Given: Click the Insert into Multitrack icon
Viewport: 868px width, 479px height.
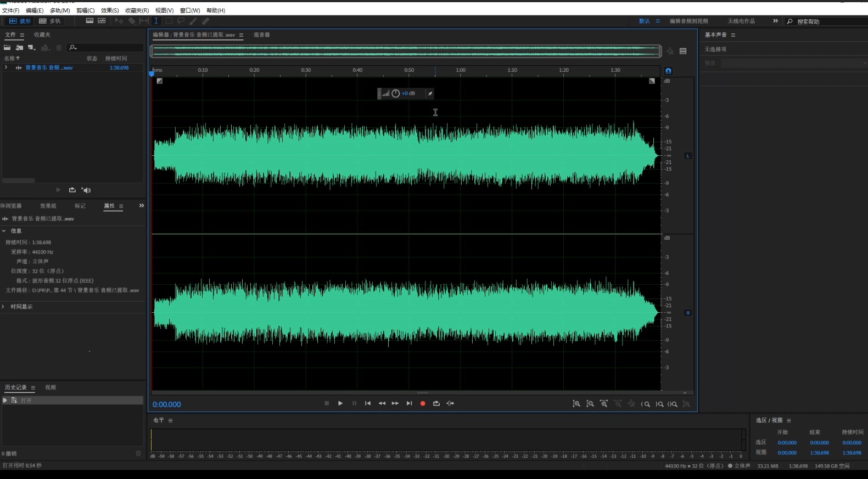Looking at the screenshot, I should [46, 48].
